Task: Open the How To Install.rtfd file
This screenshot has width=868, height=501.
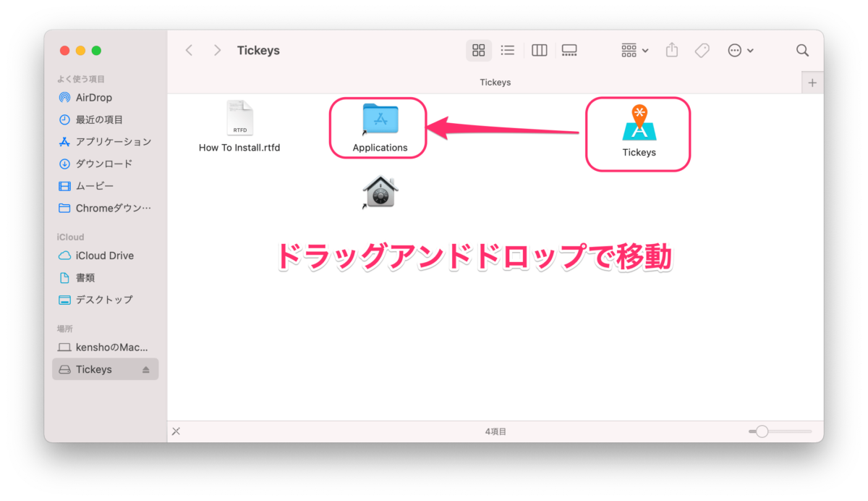Action: (x=239, y=118)
